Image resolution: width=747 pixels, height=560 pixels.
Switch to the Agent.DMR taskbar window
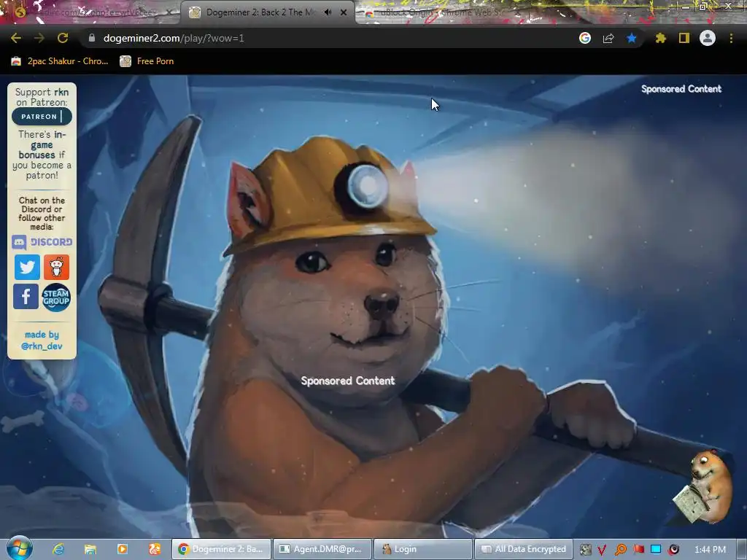click(x=322, y=549)
